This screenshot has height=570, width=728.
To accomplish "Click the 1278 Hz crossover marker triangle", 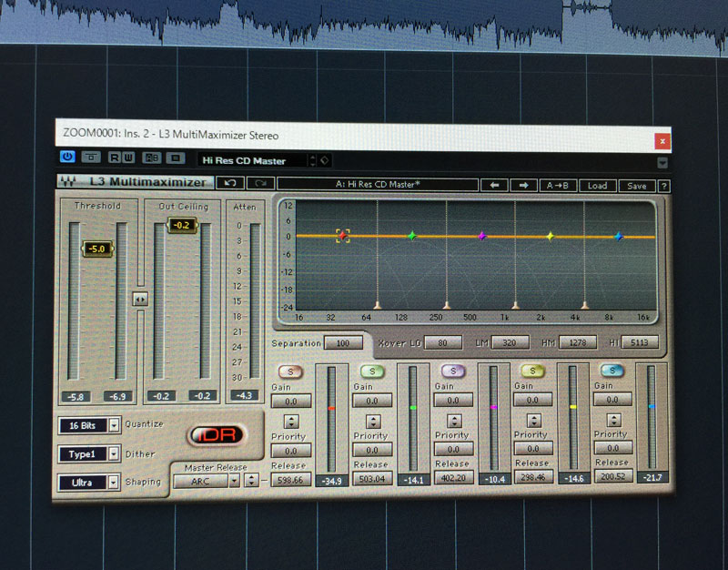I will (515, 305).
